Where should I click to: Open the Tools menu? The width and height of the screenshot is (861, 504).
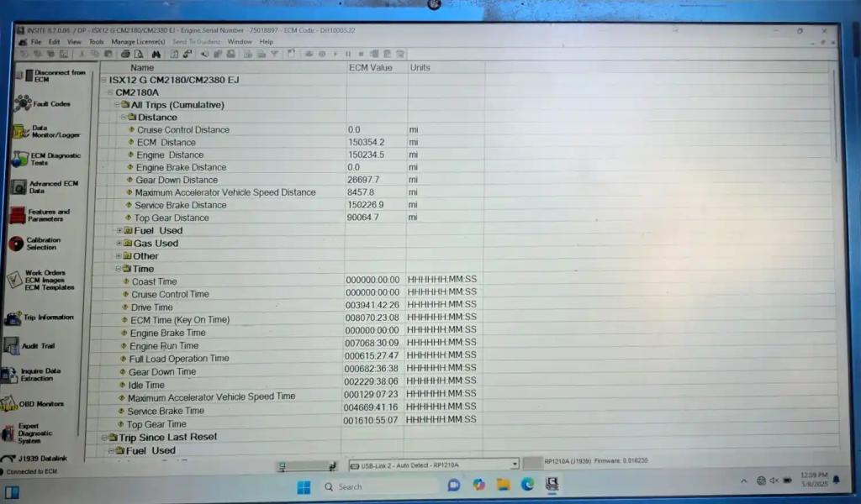pyautogui.click(x=96, y=41)
